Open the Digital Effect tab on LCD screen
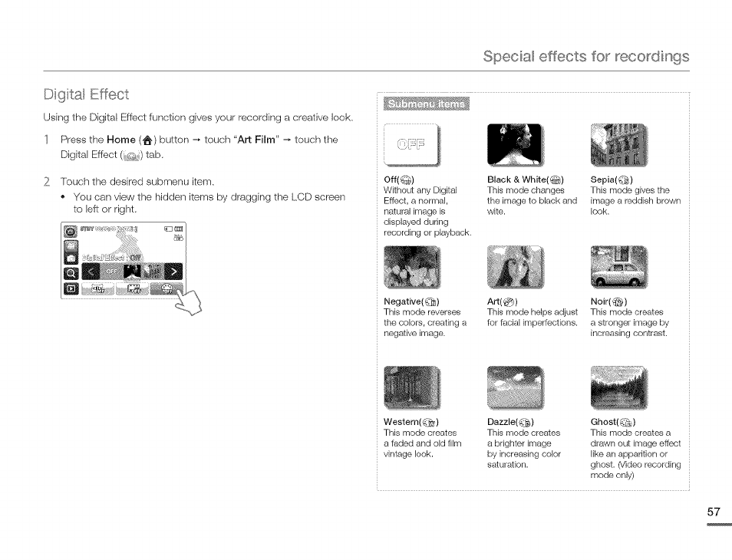Viewport: 732px width, 560px height. point(167,288)
